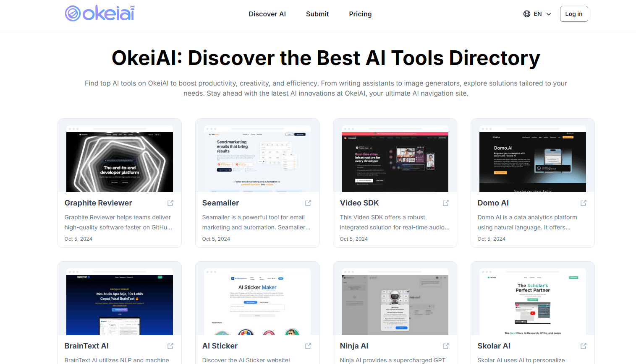The image size is (636, 364).
Task: Click description 'This Video SDK offers a robust,'
Action: 383,217
